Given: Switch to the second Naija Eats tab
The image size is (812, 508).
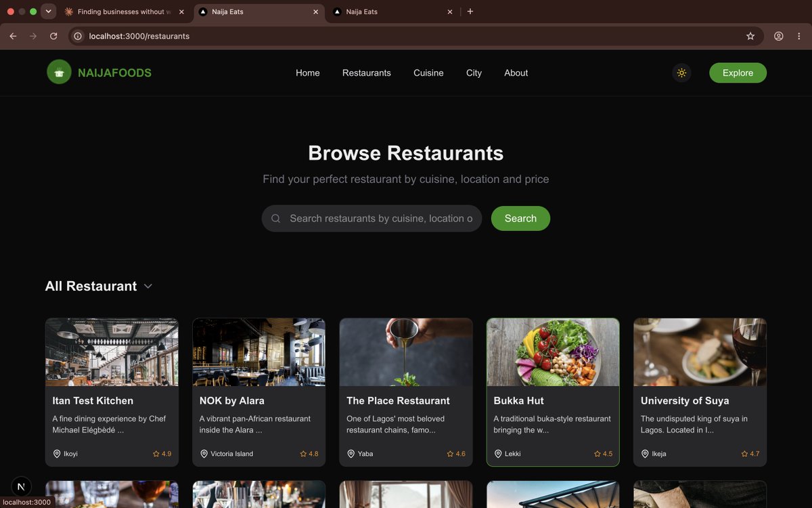Looking at the screenshot, I should coord(394,12).
